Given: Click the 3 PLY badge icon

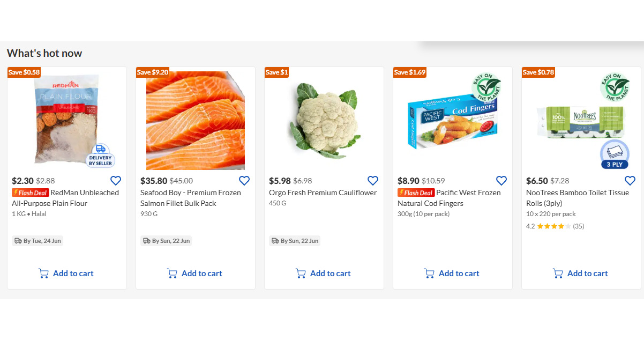Looking at the screenshot, I should pos(614,154).
